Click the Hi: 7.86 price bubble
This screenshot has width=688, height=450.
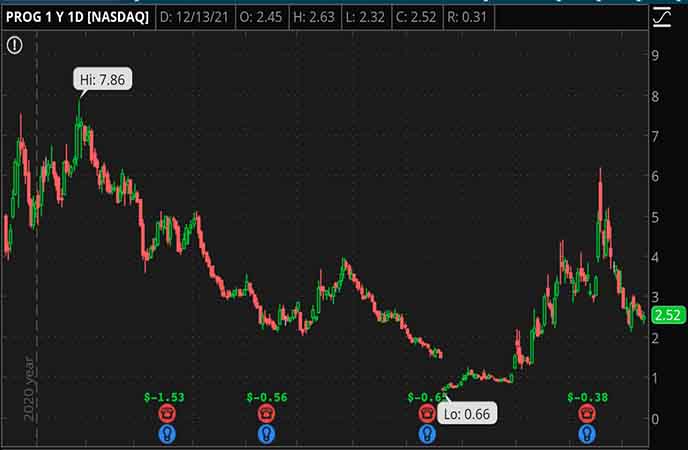pos(102,79)
